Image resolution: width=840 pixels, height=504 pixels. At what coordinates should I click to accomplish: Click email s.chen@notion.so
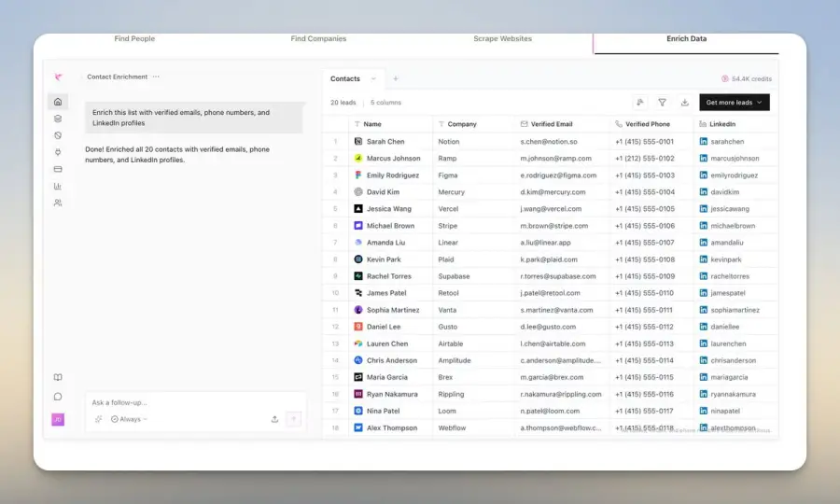pos(549,141)
